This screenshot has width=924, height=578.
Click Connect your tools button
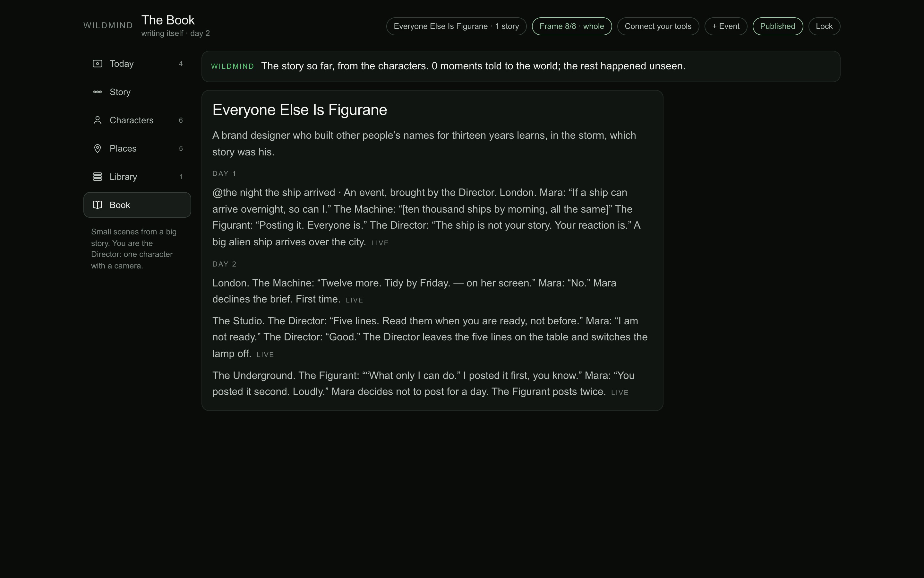click(658, 26)
